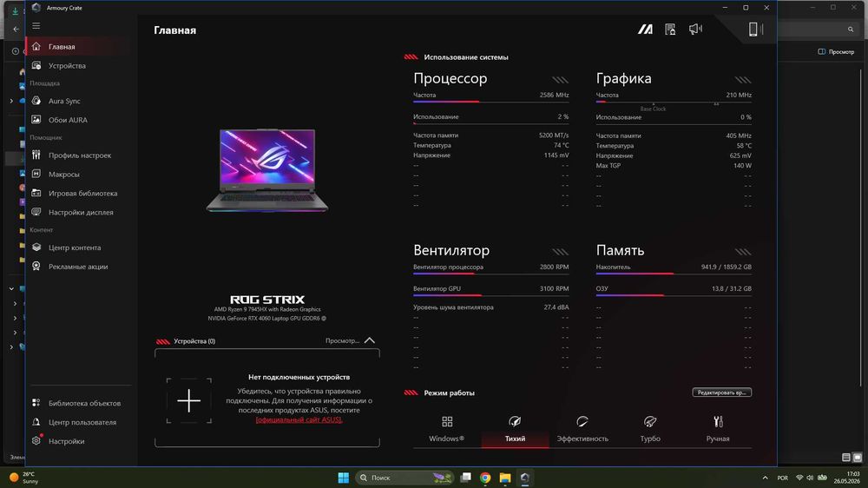Click Вентилятор GPU 3100 RPM value
The height and width of the screenshot is (488, 868).
554,288
